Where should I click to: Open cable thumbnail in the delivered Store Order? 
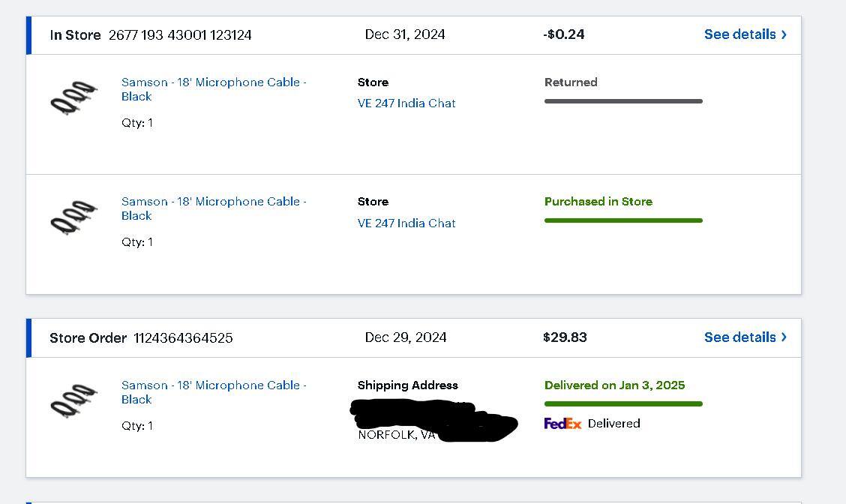pyautogui.click(x=73, y=401)
